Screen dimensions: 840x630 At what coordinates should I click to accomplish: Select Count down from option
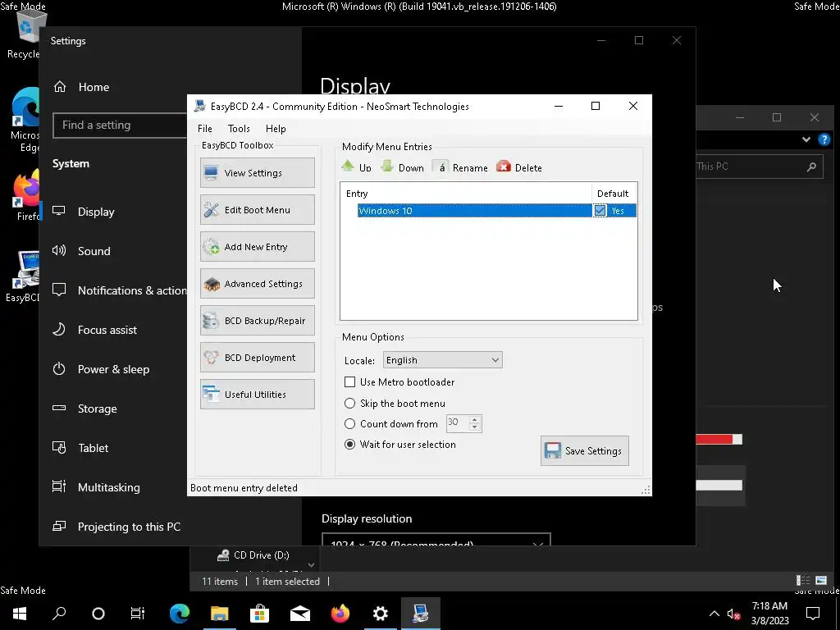(x=349, y=424)
